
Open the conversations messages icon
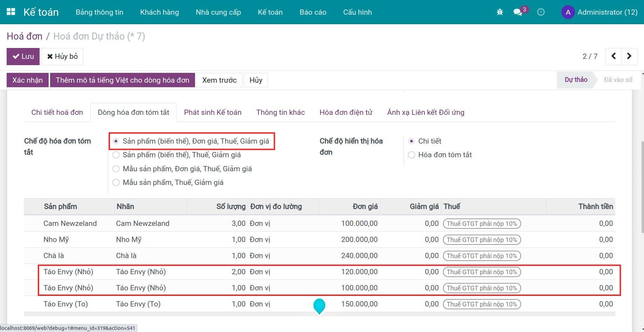518,12
